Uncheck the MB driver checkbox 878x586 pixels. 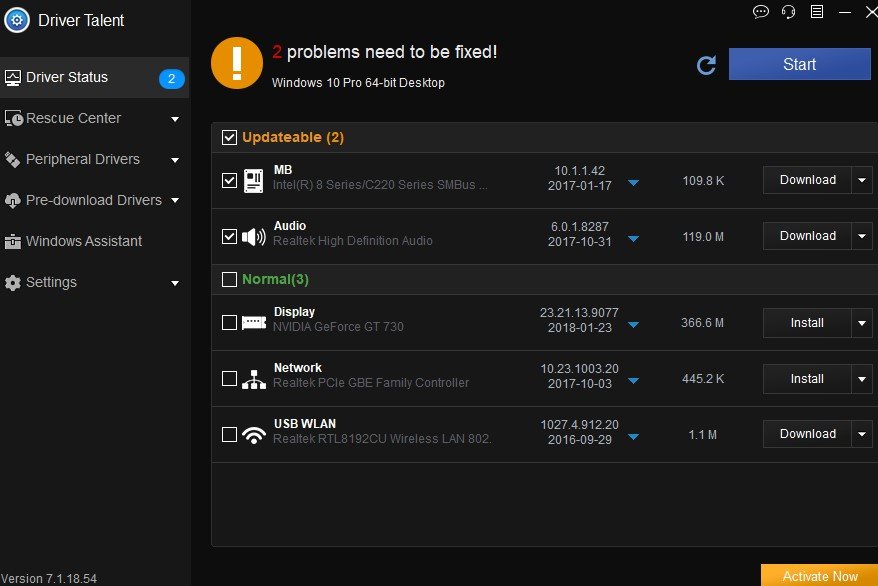coord(229,181)
